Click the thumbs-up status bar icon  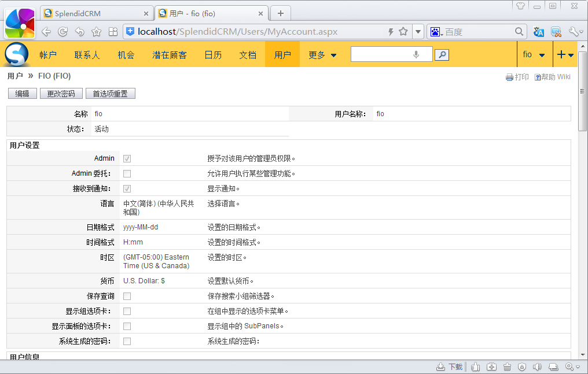tap(476, 367)
